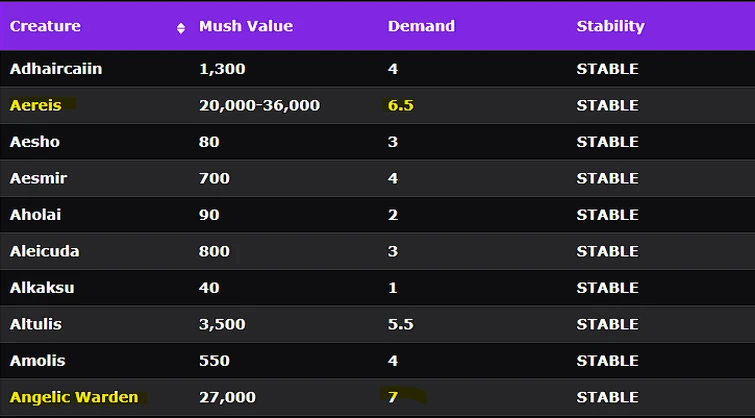Select the Demand column header

coord(421,26)
